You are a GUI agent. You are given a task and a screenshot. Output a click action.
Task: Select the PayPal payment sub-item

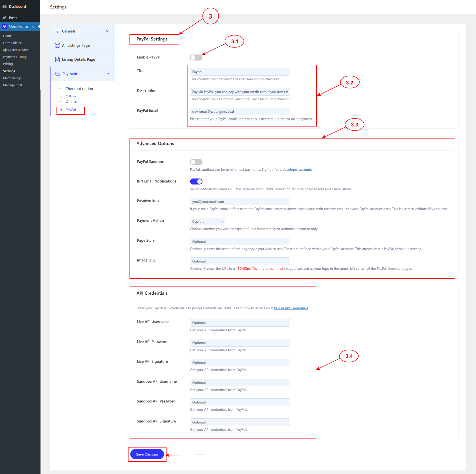pos(71,110)
